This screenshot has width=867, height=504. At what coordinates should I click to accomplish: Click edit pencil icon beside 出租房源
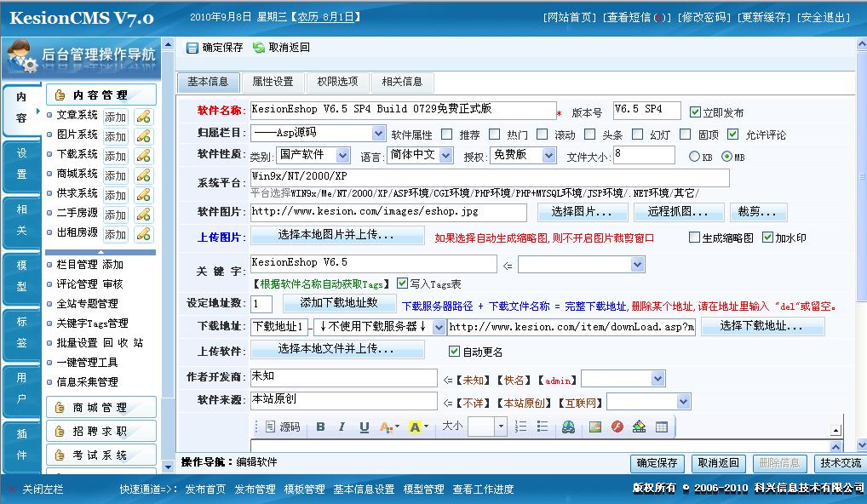coord(144,234)
